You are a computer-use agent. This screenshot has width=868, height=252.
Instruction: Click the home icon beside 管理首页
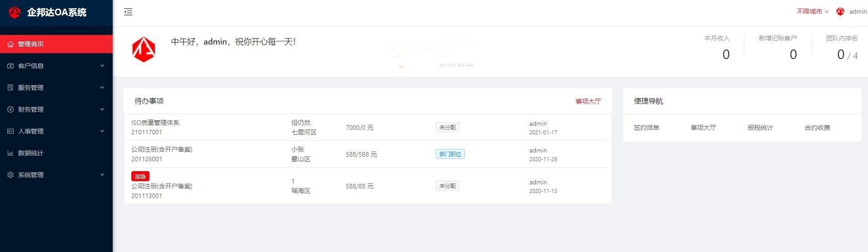click(10, 44)
